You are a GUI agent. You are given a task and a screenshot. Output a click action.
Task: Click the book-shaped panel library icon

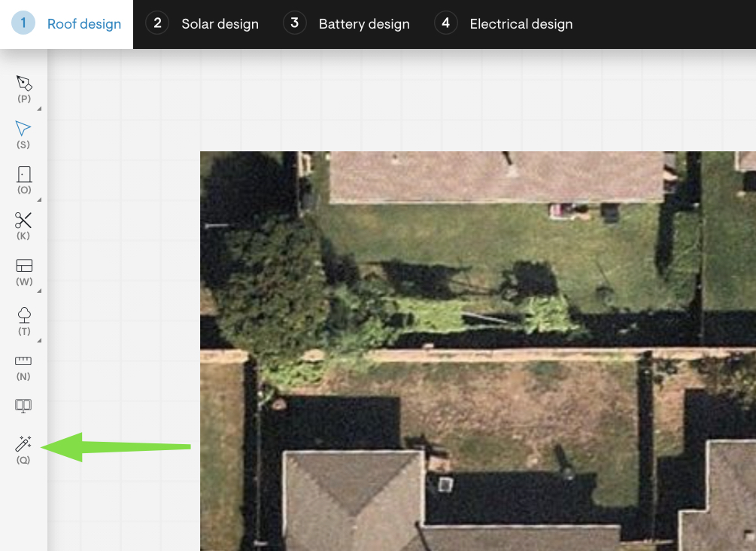click(23, 405)
